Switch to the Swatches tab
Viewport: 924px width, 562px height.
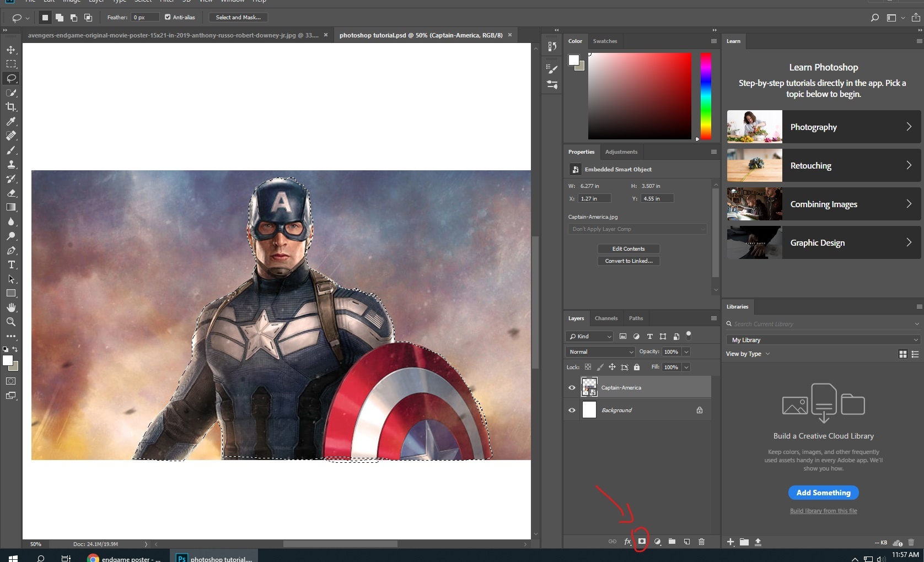[605, 41]
